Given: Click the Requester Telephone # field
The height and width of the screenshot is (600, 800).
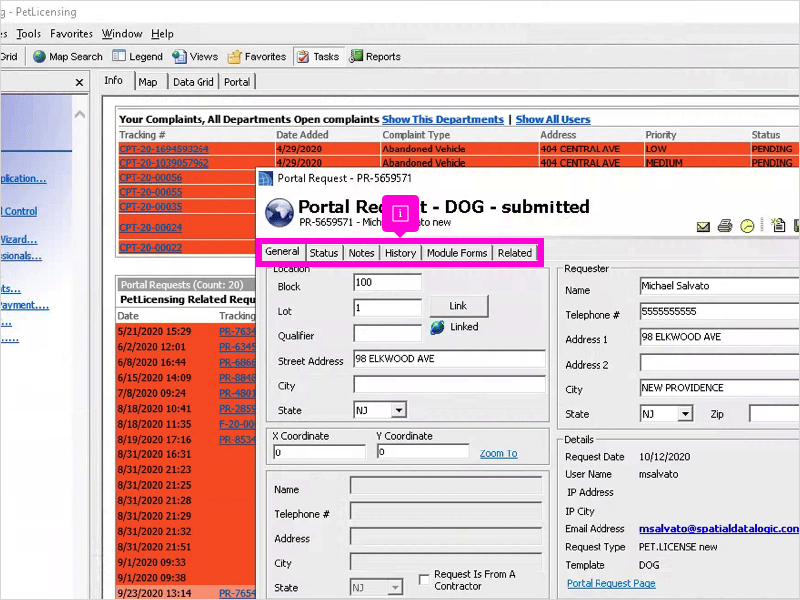Looking at the screenshot, I should coord(719,311).
